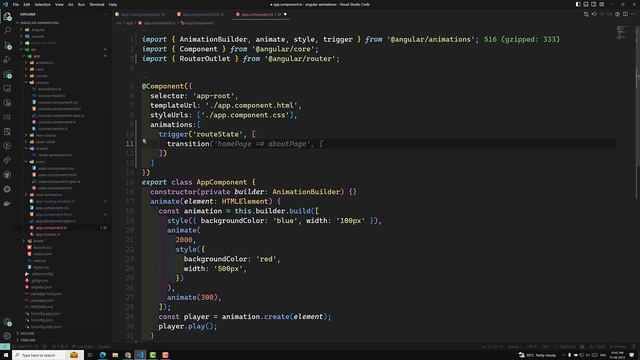Viewport: 640px width, 360px height.
Task: Select the active app.component.ts tab
Action: pos(260,14)
